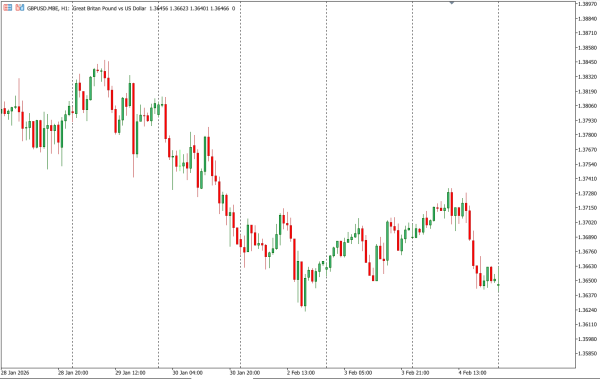The height and width of the screenshot is (379, 600).
Task: Click the 3 Feb 21:00 time label
Action: 416,372
